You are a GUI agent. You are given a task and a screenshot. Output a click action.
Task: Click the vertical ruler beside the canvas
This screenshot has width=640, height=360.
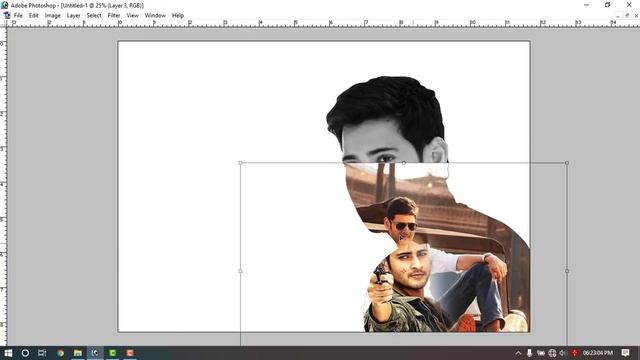(3, 186)
